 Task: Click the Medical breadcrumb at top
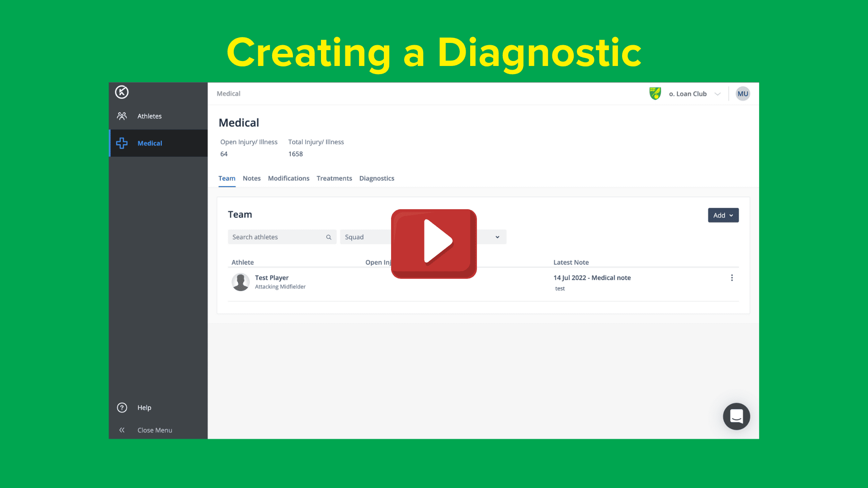228,94
